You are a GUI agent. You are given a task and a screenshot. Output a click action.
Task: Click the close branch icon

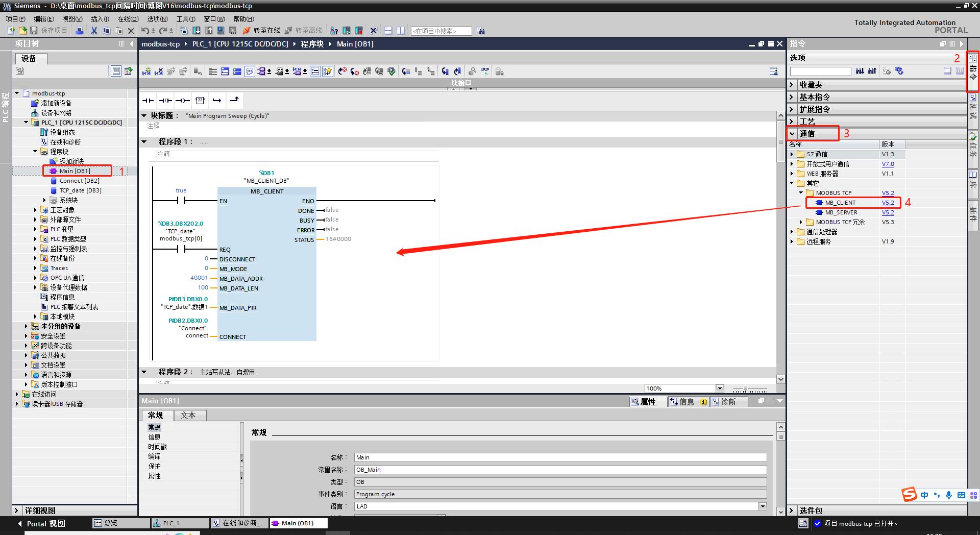click(235, 100)
